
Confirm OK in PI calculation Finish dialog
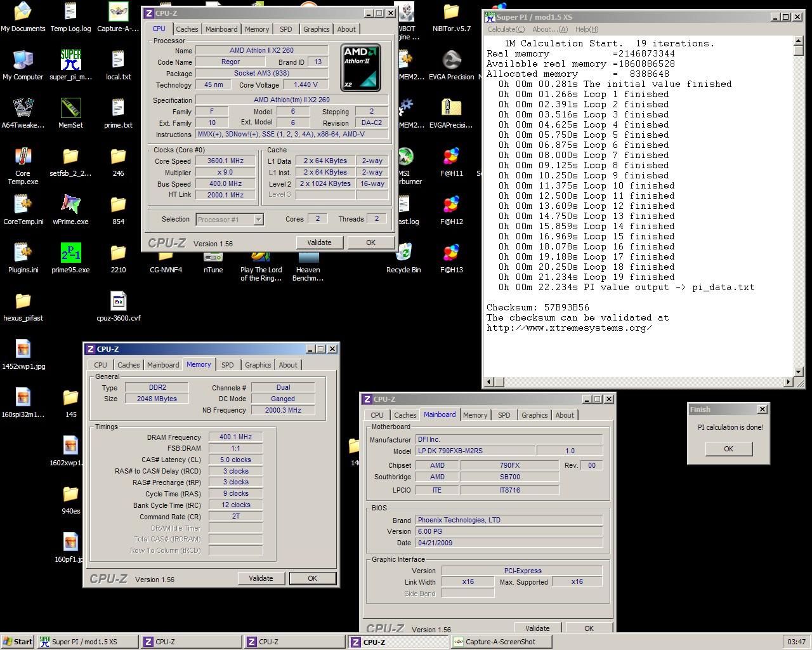coord(728,449)
